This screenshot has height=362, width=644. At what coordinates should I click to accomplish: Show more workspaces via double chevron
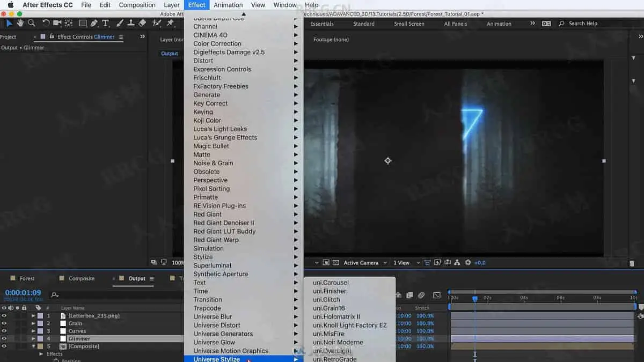(532, 23)
